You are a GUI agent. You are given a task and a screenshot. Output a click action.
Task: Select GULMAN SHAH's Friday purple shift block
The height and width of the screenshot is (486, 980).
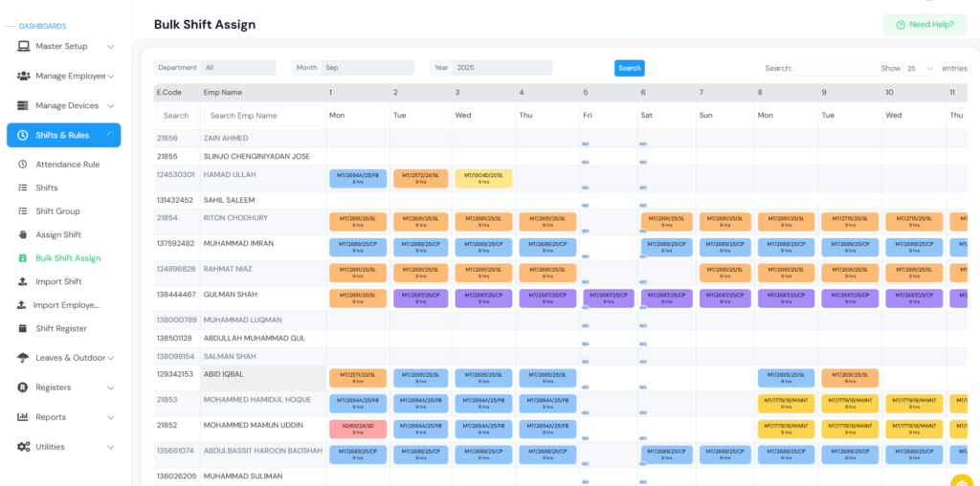[x=609, y=298]
